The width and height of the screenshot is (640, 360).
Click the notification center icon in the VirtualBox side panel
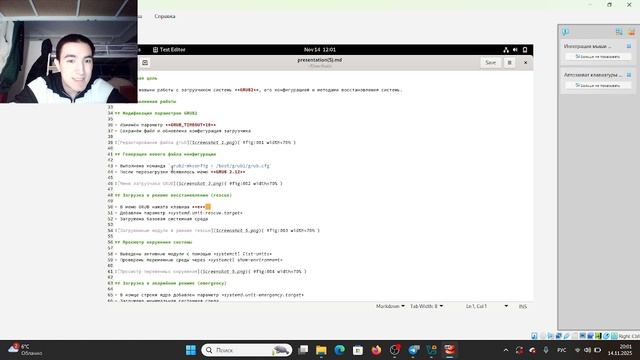point(565,32)
